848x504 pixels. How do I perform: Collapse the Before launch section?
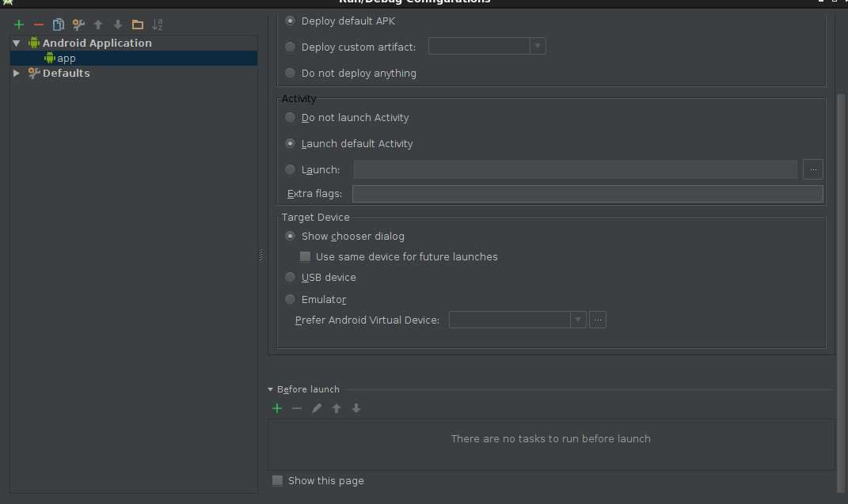(x=271, y=389)
